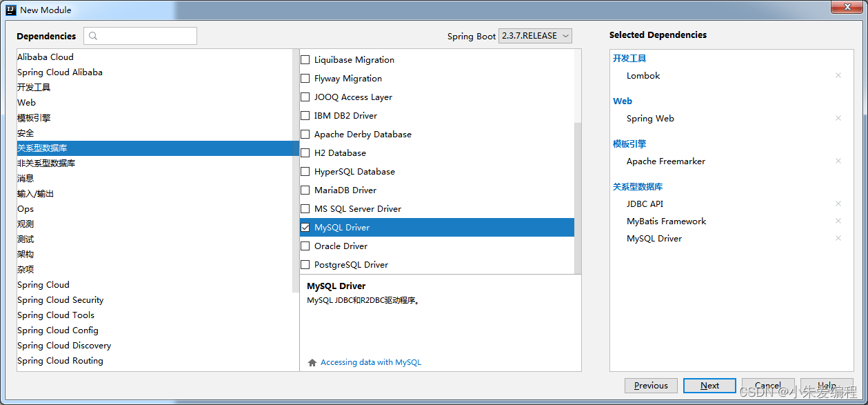868x405 pixels.
Task: Uncheck the MySQL Driver checkbox
Action: tap(305, 227)
